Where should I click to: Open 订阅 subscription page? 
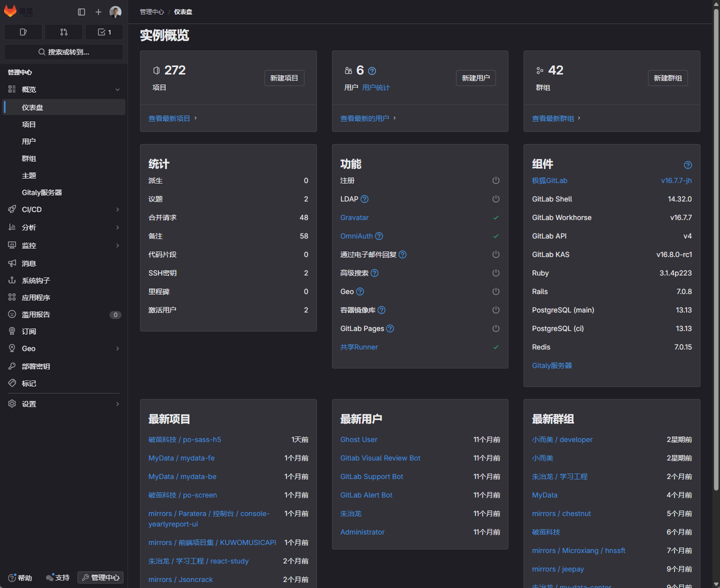(x=64, y=331)
